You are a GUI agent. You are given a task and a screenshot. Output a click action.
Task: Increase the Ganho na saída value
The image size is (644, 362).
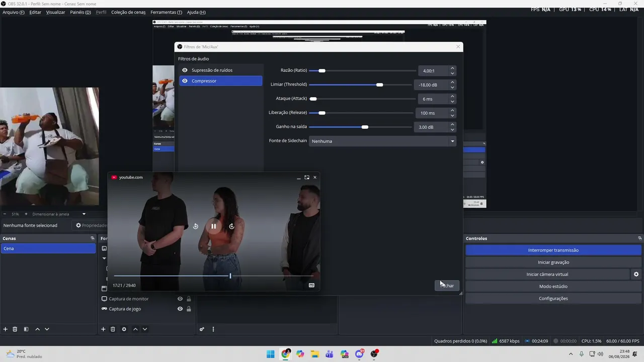pyautogui.click(x=452, y=124)
